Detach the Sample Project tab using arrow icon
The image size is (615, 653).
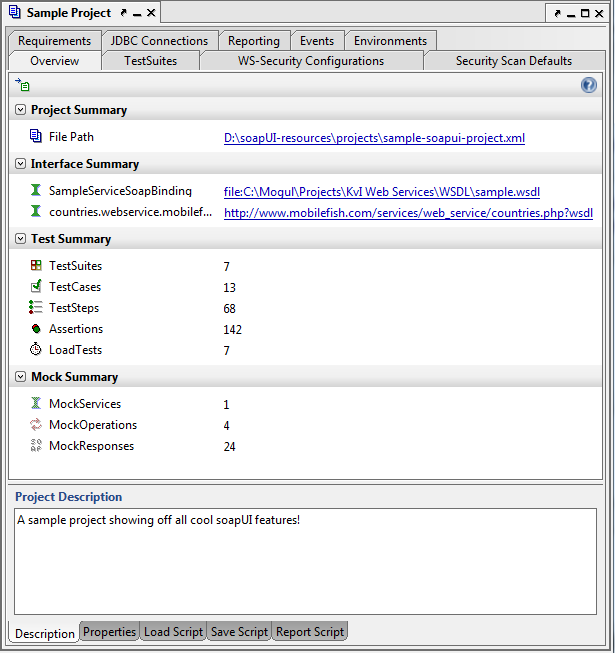[x=123, y=13]
